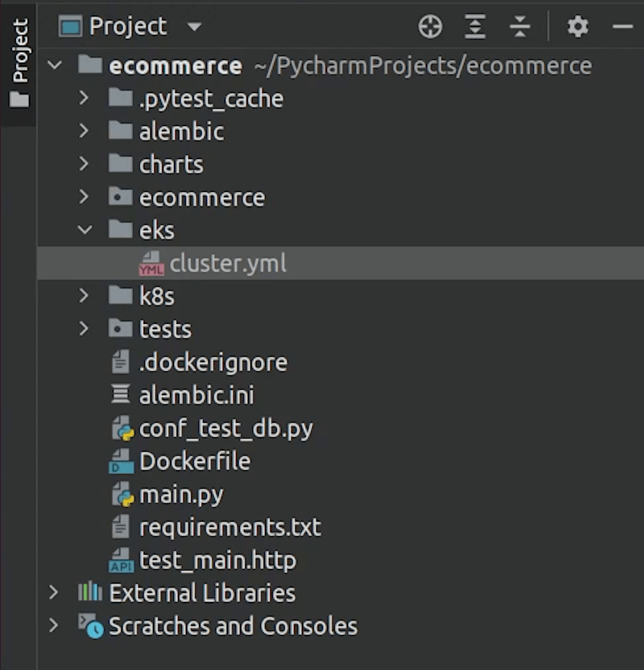644x670 pixels.
Task: Select conf_test_db.py file
Action: [x=225, y=429]
